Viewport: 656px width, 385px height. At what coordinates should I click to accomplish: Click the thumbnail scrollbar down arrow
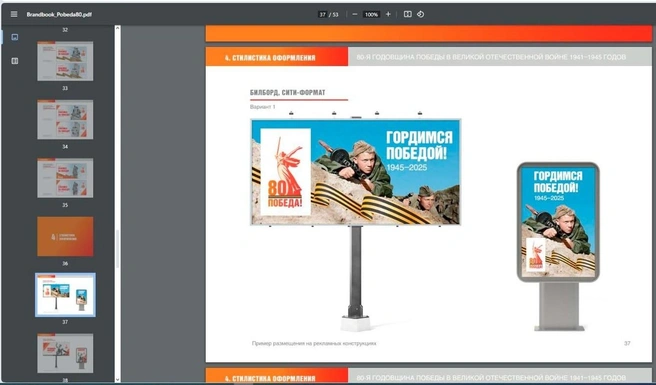[x=118, y=379]
